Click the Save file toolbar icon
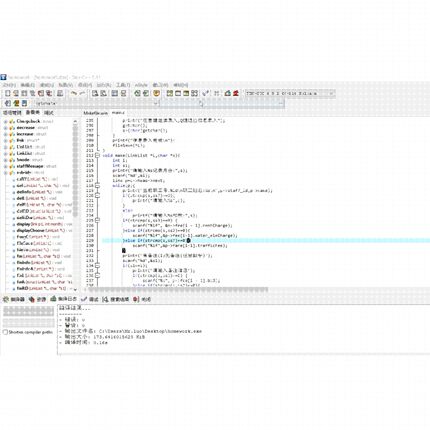 point(24,93)
